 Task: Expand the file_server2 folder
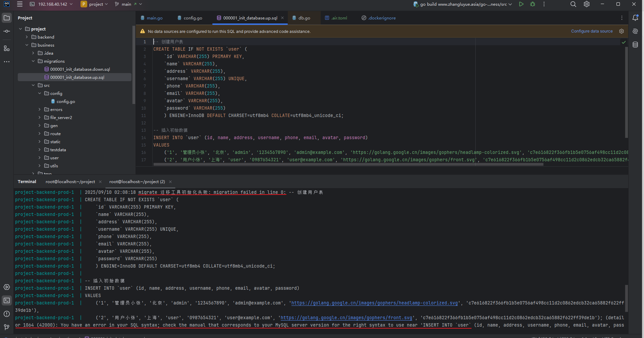(x=40, y=117)
